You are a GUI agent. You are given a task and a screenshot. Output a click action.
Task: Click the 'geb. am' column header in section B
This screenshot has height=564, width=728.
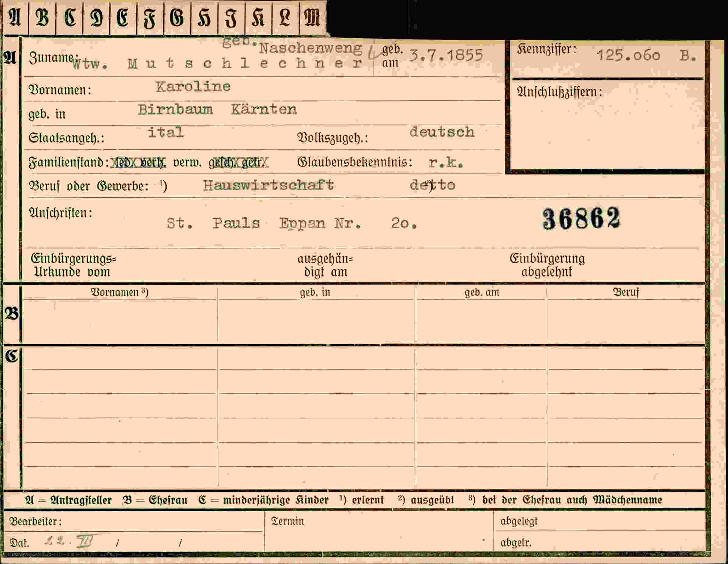[482, 293]
